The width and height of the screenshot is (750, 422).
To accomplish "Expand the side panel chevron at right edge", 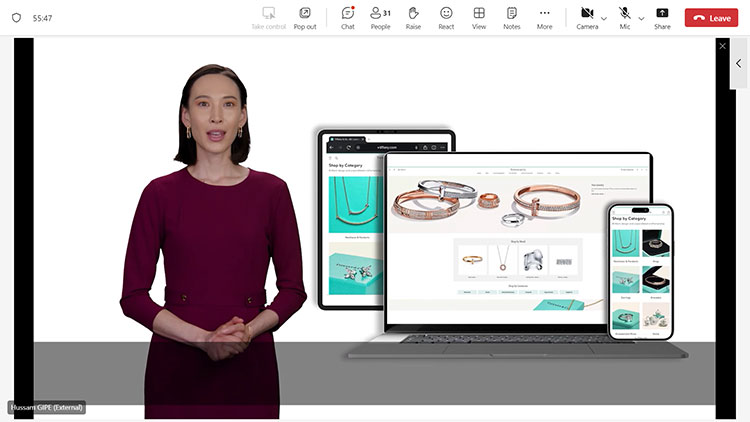I will 739,63.
